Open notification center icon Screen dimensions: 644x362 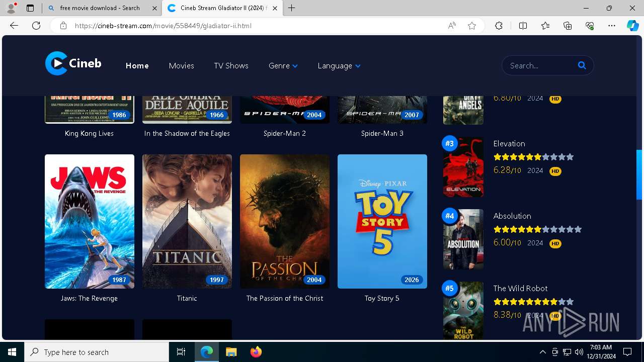click(627, 352)
